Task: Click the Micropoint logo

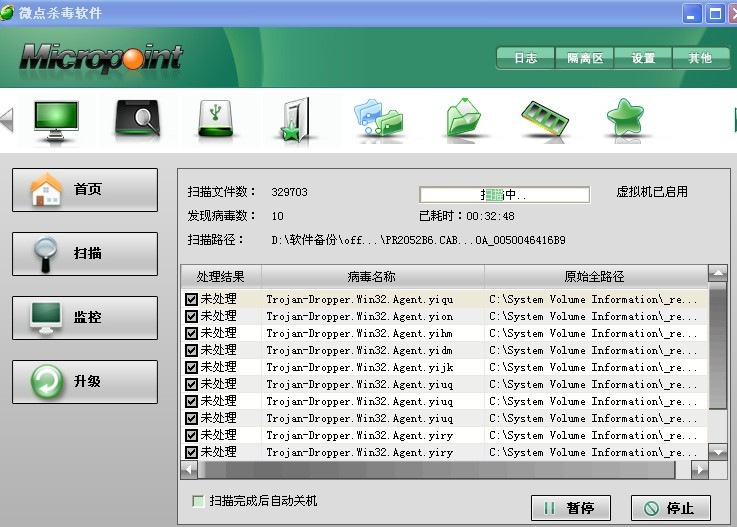Action: [x=101, y=59]
